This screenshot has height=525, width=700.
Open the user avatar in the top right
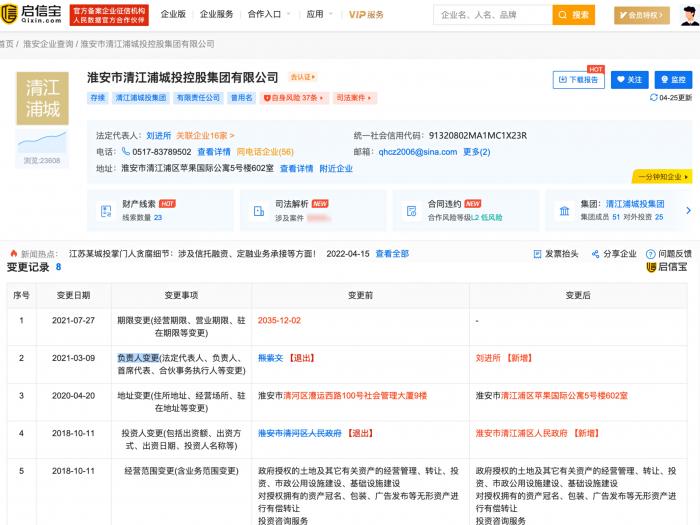[x=687, y=15]
